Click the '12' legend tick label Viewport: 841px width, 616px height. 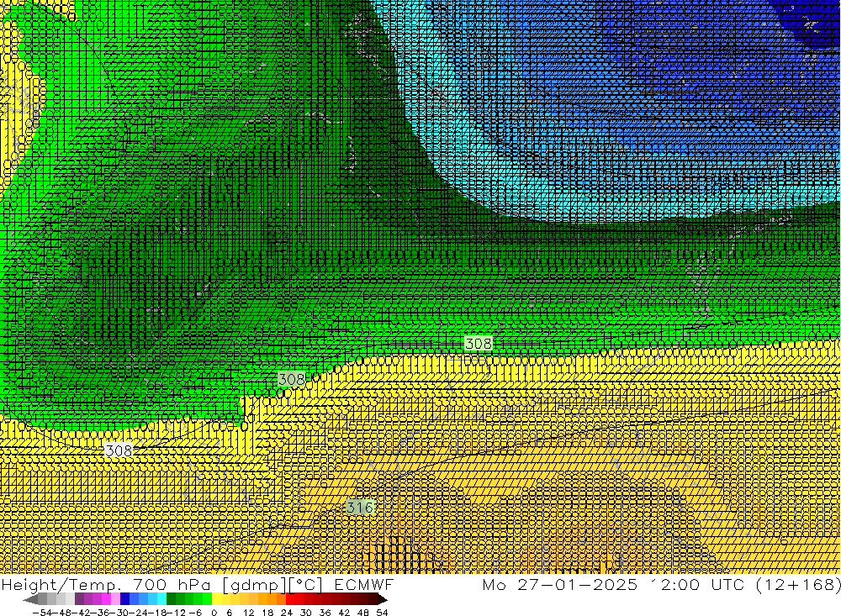[x=248, y=613]
